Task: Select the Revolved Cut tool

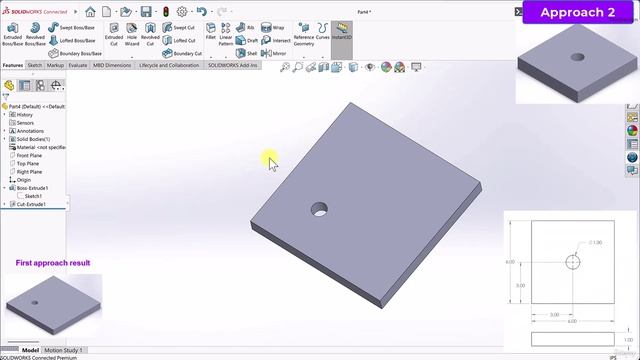Action: (150, 34)
